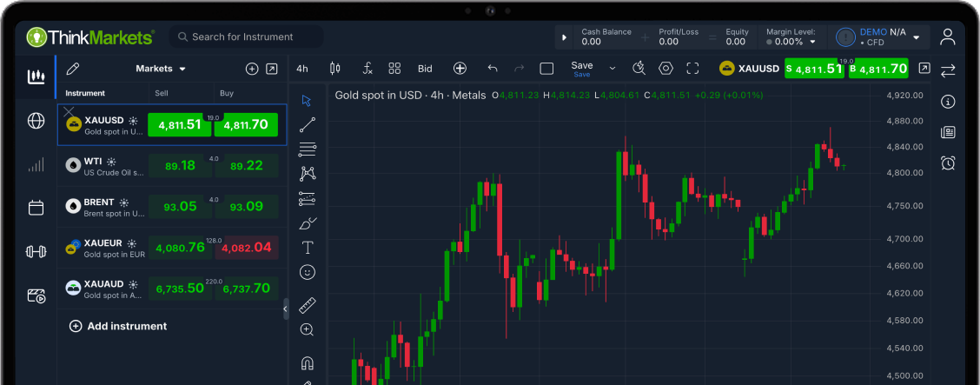Select the pattern nodes drawing tool
The height and width of the screenshot is (385, 980).
(308, 174)
